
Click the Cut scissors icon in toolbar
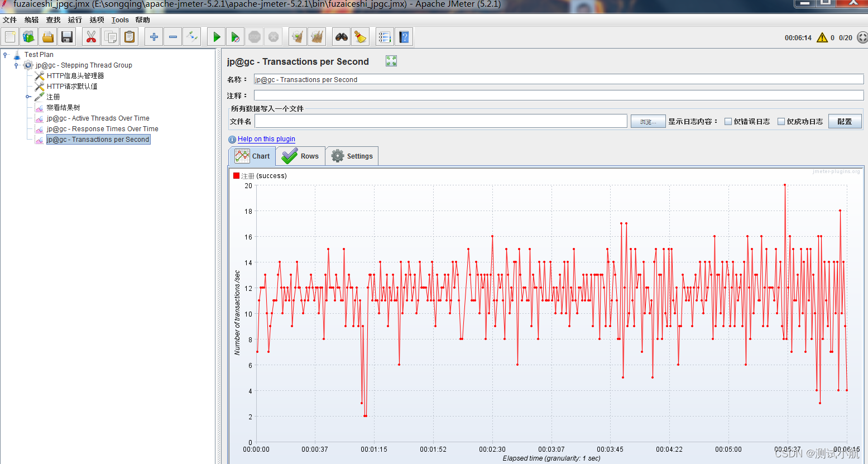pyautogui.click(x=91, y=37)
